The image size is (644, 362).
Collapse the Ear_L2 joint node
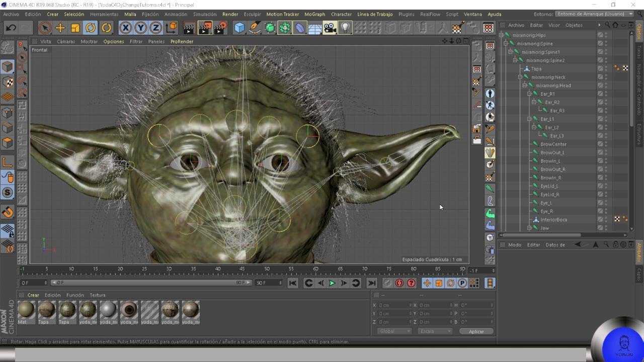click(x=534, y=127)
